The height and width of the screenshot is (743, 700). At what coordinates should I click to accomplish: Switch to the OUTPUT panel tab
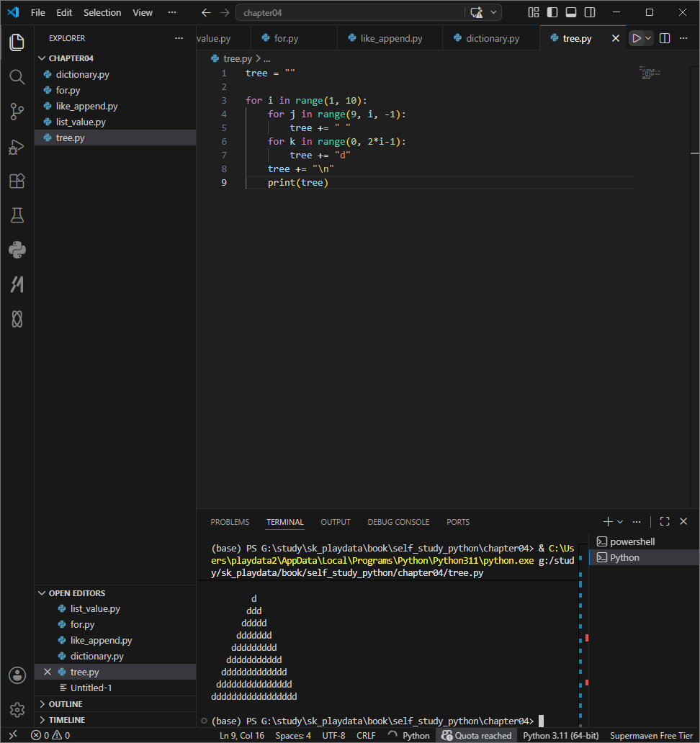tap(336, 522)
